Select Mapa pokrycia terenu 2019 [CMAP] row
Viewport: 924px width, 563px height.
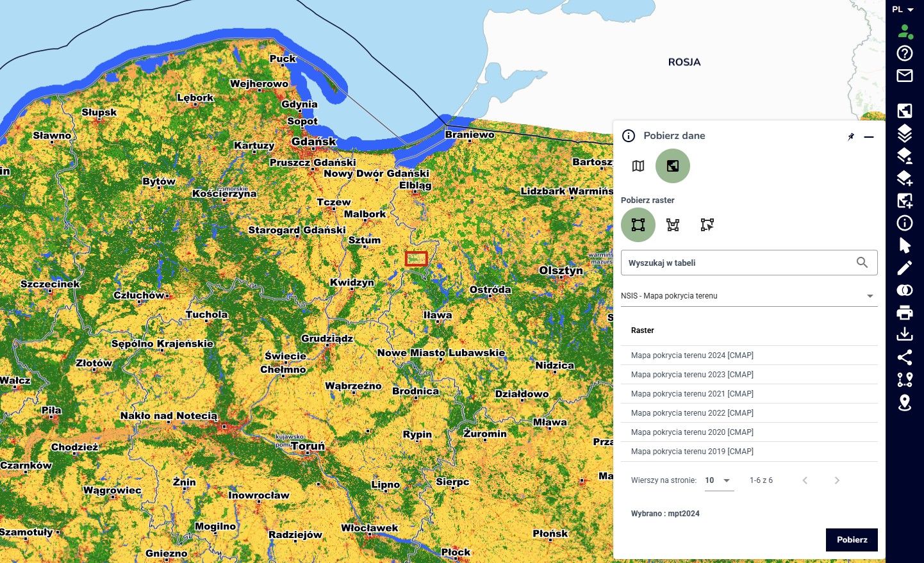[x=692, y=452]
